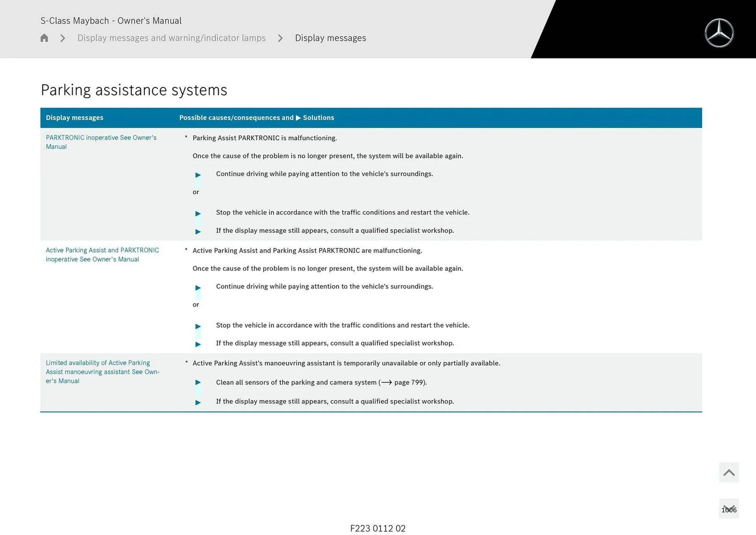Click the arrow by the last consult workshop step
Image resolution: width=756 pixels, height=535 pixels.
pos(198,402)
